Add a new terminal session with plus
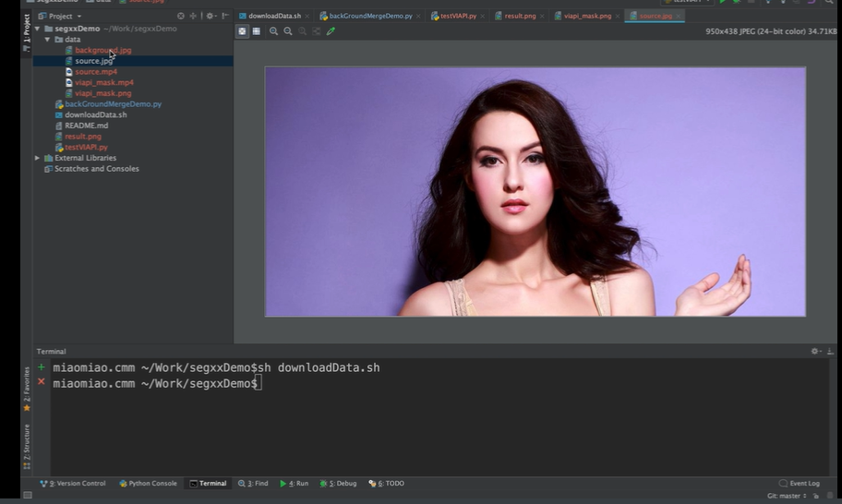The height and width of the screenshot is (504, 842). pyautogui.click(x=42, y=367)
